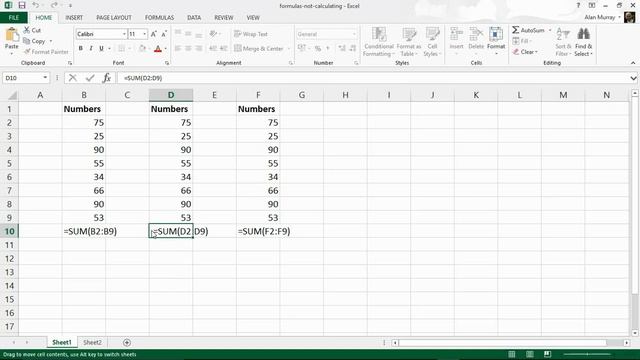The height and width of the screenshot is (360, 640).
Task: Click Merge & Center
Action: [x=259, y=48]
